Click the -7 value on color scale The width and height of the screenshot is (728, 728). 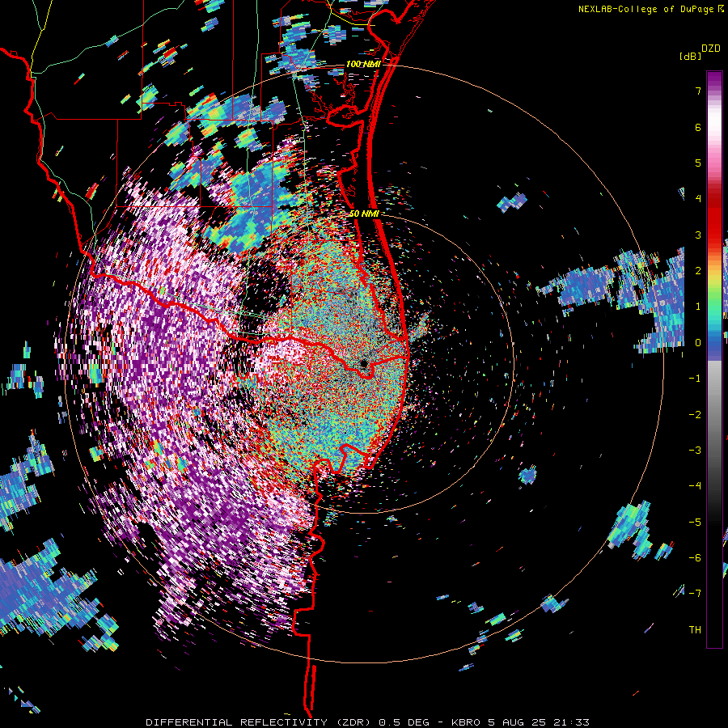(x=695, y=594)
